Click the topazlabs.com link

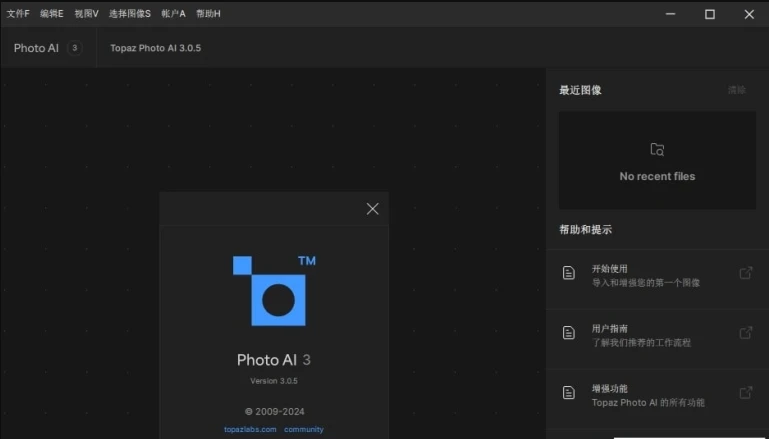[250, 429]
